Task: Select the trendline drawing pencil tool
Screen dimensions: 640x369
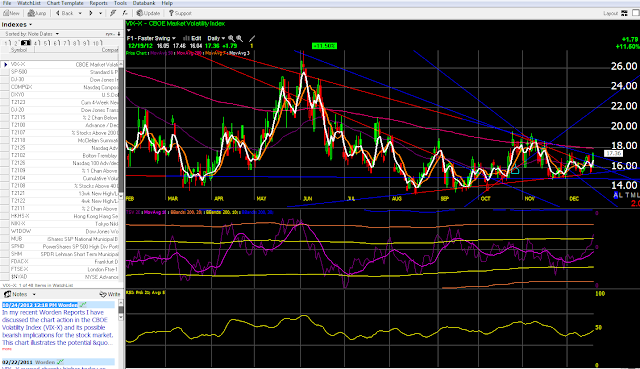Action: pos(252,38)
